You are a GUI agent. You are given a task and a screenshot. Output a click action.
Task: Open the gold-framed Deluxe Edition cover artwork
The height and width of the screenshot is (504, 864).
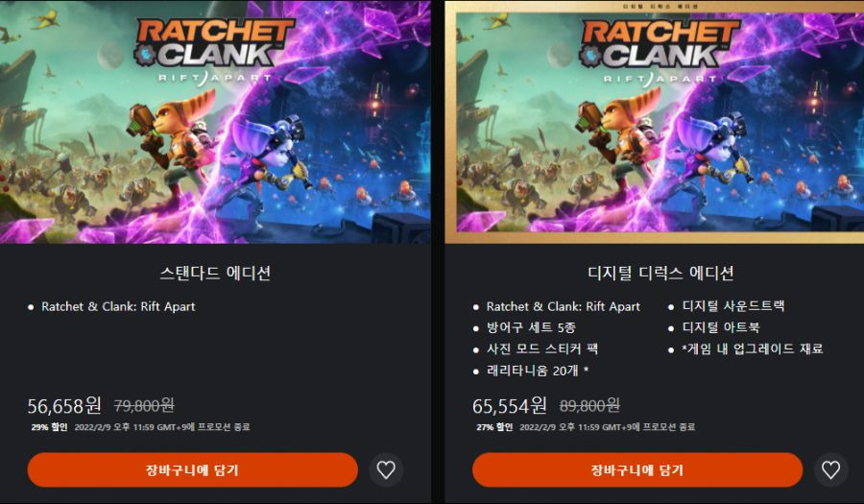655,122
